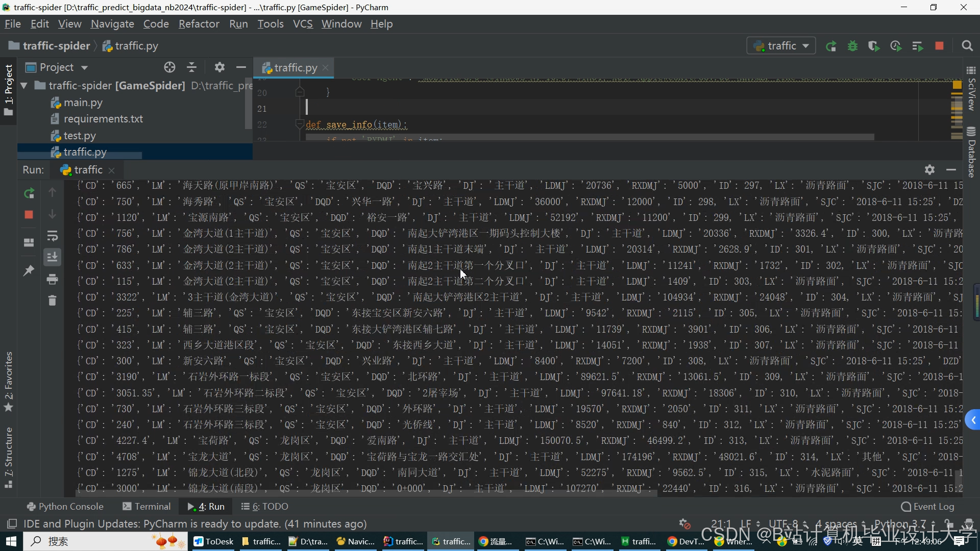
Task: Rerun traffic from the Run panel
Action: [x=29, y=193]
